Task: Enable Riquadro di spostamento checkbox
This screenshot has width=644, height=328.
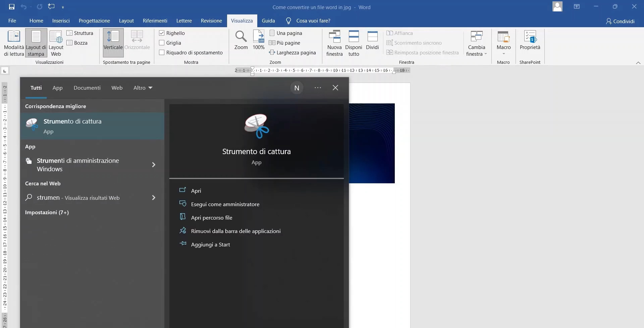Action: pos(162,53)
